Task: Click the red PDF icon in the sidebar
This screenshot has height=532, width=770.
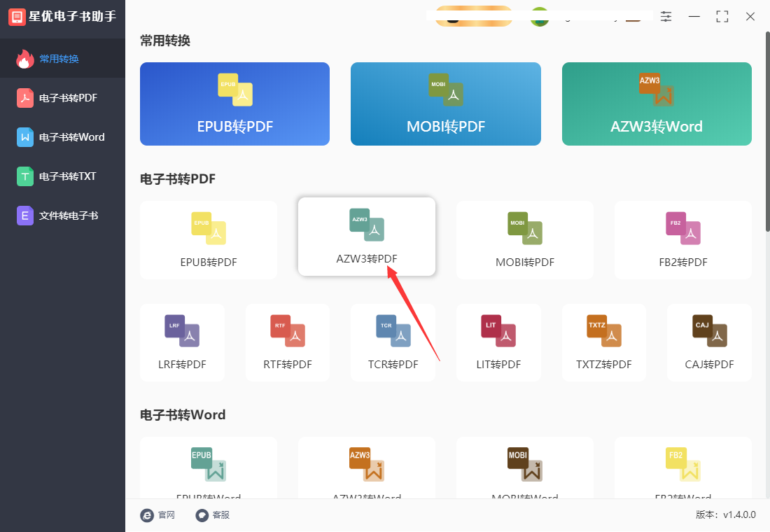Action: [x=25, y=98]
